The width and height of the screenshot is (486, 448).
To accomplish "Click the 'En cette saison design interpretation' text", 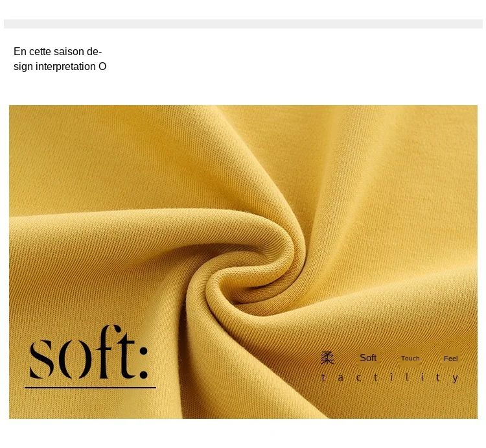I will coord(60,59).
